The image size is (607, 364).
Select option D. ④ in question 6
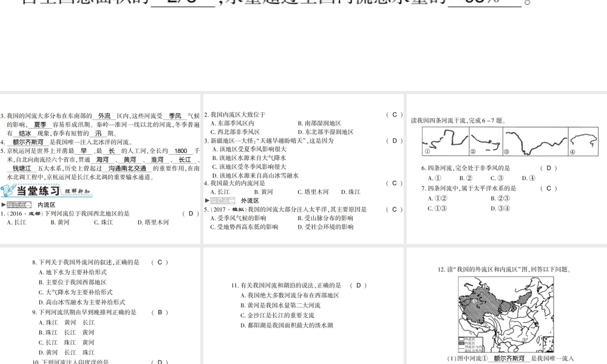click(x=529, y=178)
